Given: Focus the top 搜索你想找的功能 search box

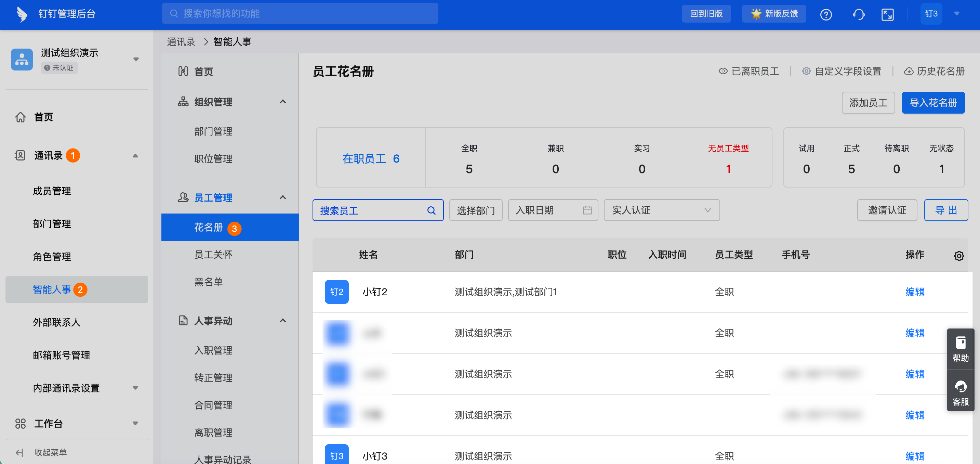Looking at the screenshot, I should click(x=300, y=14).
